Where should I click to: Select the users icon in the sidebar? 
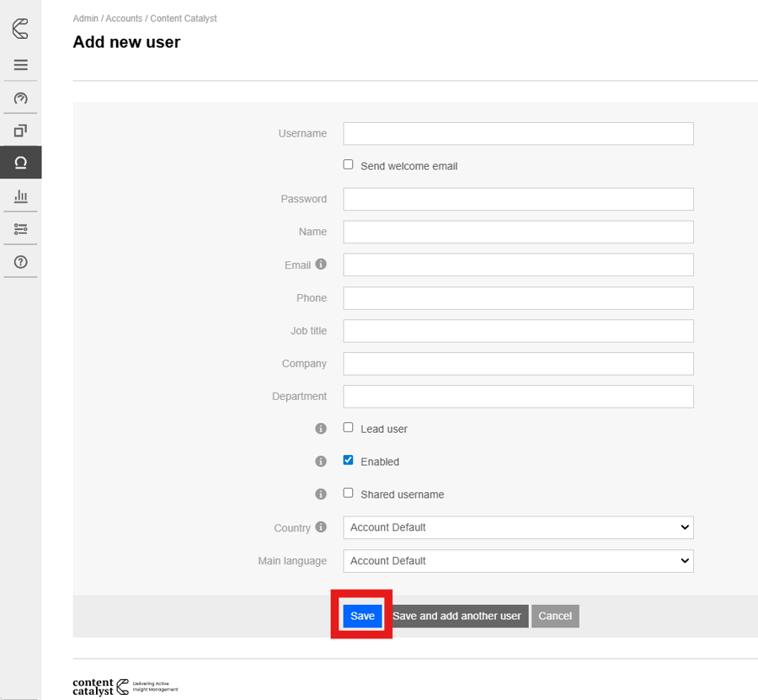pyautogui.click(x=20, y=163)
